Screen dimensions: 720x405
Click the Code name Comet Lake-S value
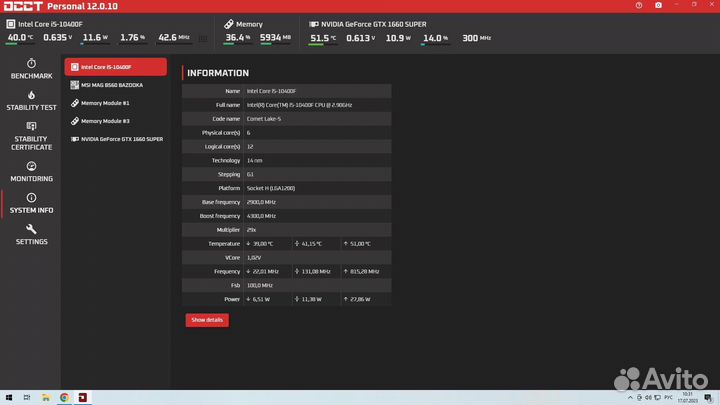click(264, 119)
